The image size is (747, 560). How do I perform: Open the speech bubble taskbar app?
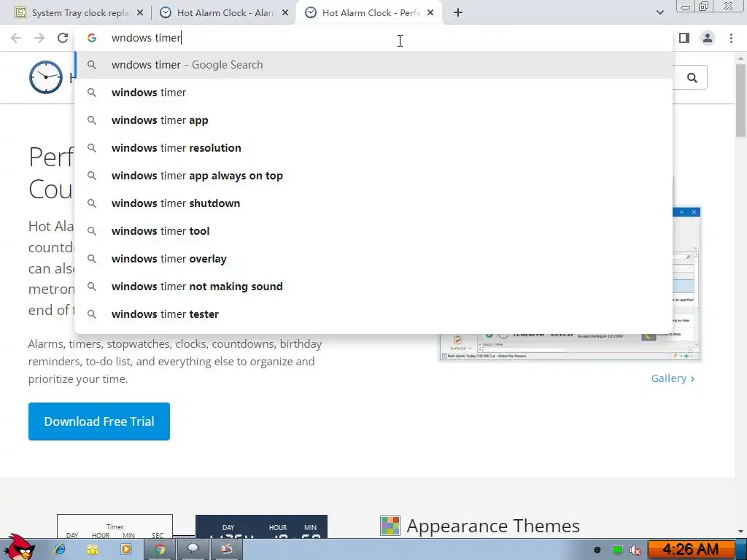(193, 550)
